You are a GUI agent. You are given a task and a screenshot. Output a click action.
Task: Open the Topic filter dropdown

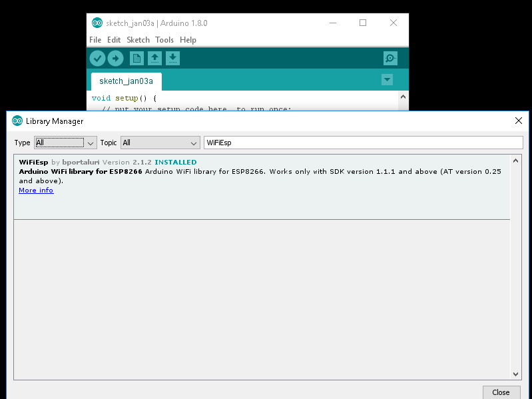point(160,143)
